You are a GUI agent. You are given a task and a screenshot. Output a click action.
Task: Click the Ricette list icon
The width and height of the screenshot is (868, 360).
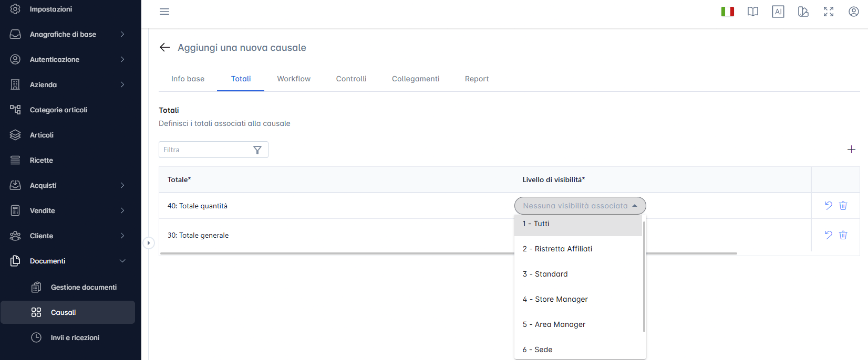(15, 160)
